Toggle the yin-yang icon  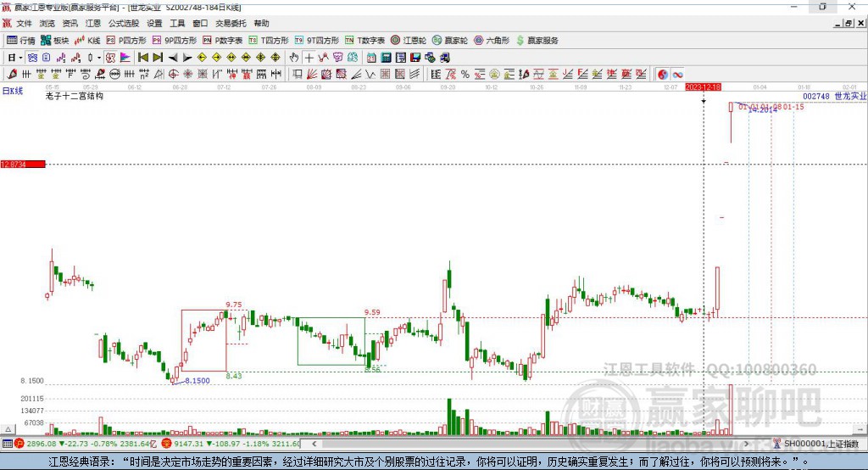pos(663,74)
